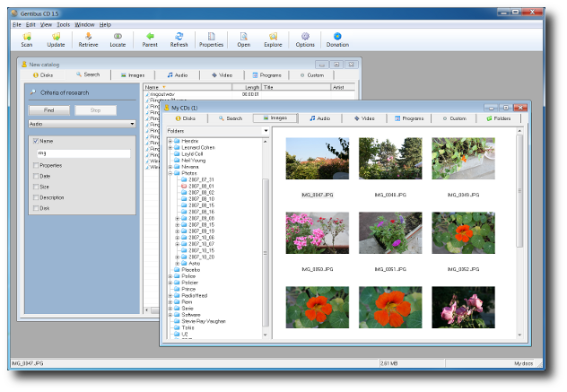Switch to Programs tab in My CDs
The width and height of the screenshot is (567, 392).
tap(408, 118)
